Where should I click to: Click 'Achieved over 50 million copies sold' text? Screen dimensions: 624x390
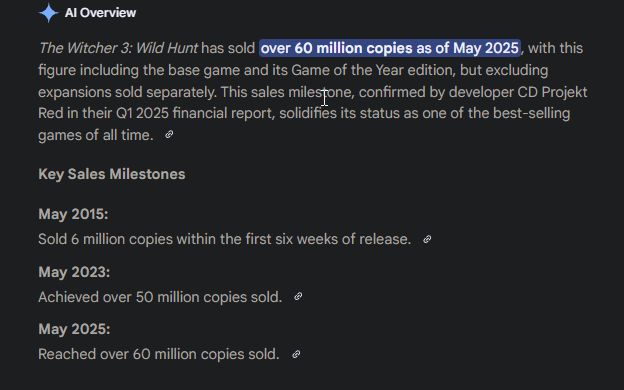[x=160, y=297]
